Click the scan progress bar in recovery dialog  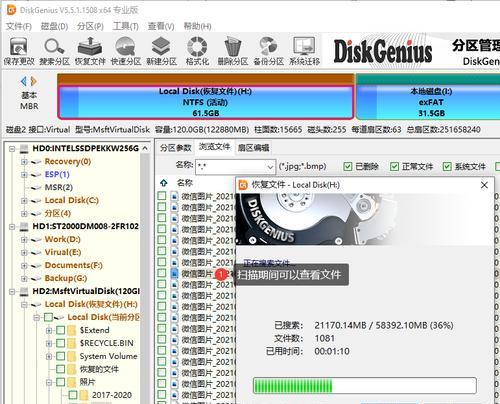tap(365, 386)
